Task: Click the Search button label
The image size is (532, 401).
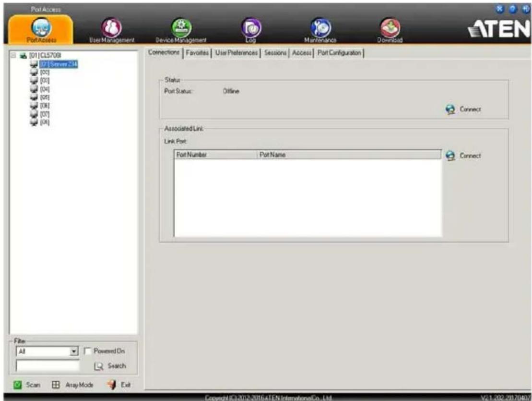Action: pos(117,366)
